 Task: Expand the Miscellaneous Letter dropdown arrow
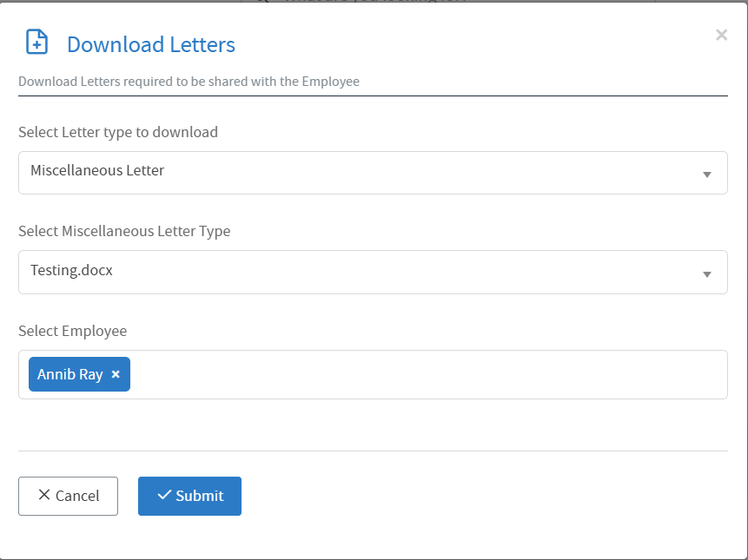(x=707, y=175)
